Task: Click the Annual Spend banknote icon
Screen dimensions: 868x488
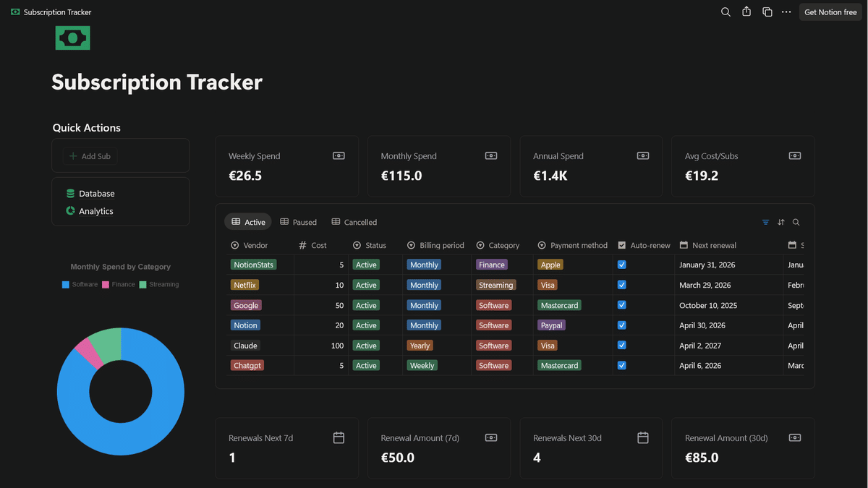Action: (643, 156)
